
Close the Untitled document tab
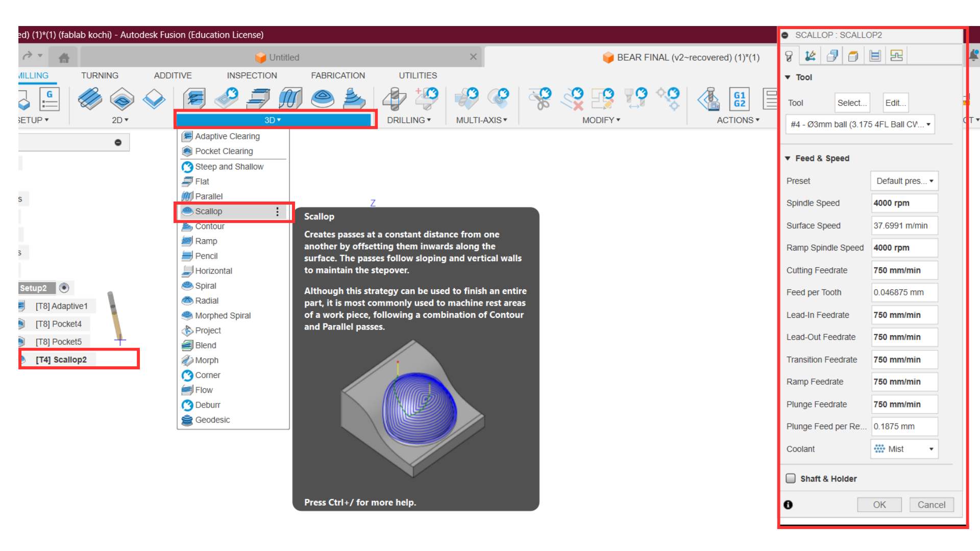[x=473, y=57]
